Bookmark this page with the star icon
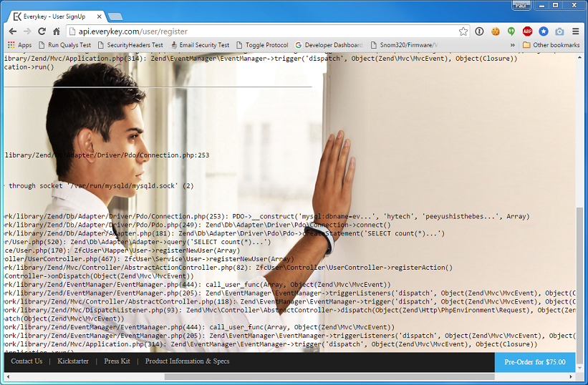 point(463,31)
